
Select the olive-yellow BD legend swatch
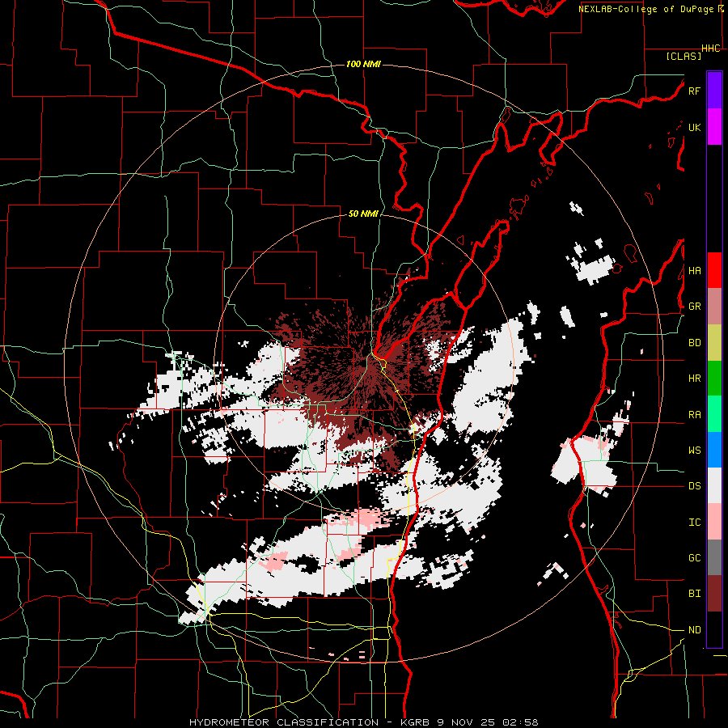click(714, 342)
